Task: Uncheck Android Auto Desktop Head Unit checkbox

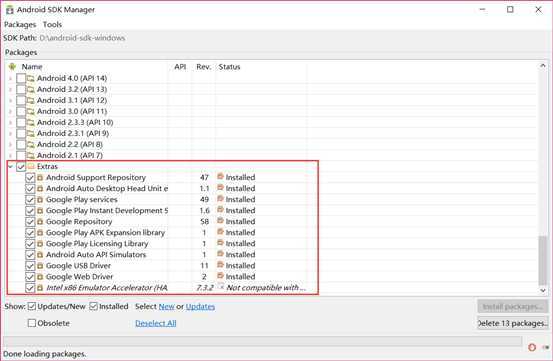Action: pyautogui.click(x=30, y=189)
